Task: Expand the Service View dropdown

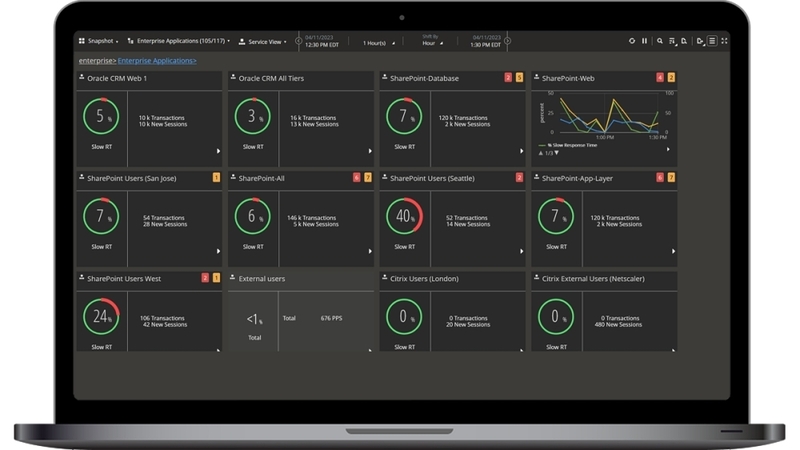Action: (264, 42)
